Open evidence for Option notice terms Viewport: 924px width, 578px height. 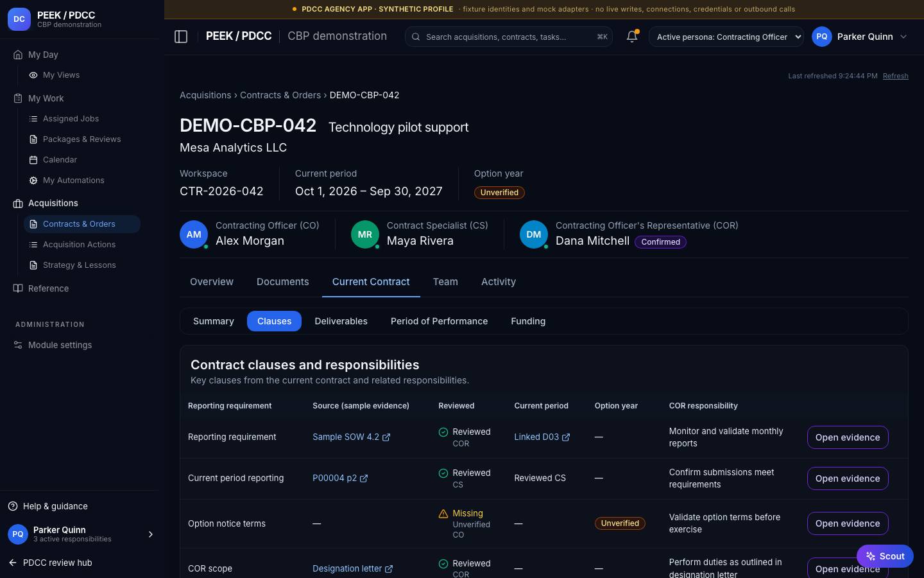pyautogui.click(x=848, y=523)
